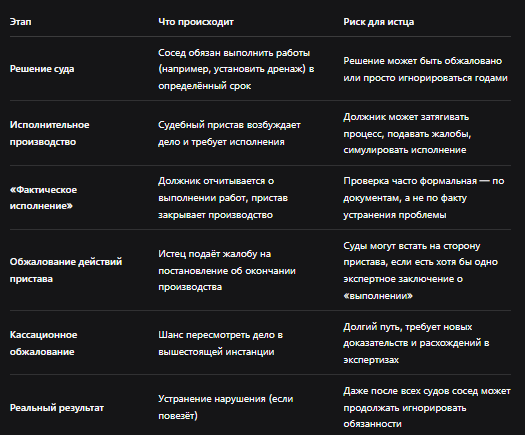The width and height of the screenshot is (525, 435).
Task: Click risk text "Долгий путь, требует новых"
Action: [407, 327]
